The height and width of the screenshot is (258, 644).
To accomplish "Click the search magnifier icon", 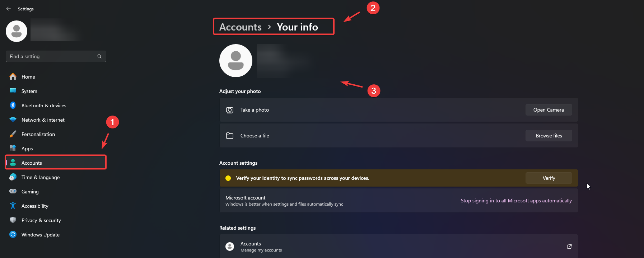I will 99,56.
